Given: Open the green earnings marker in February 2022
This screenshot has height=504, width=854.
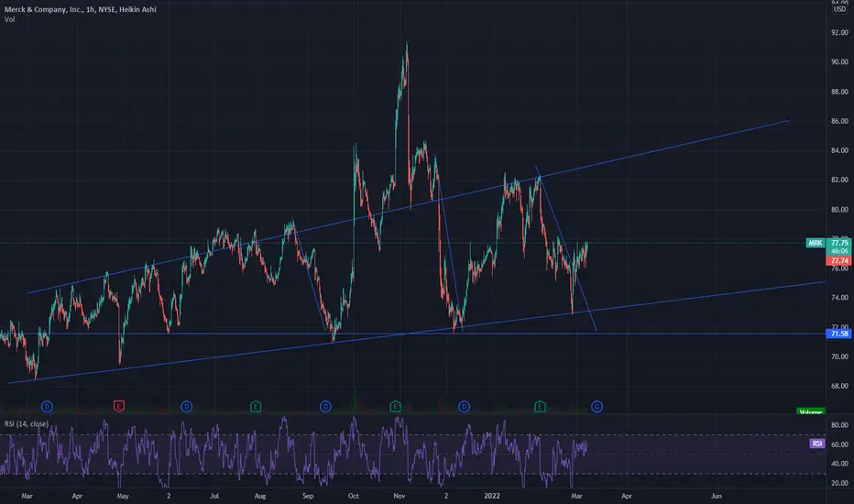Looking at the screenshot, I should pos(540,407).
